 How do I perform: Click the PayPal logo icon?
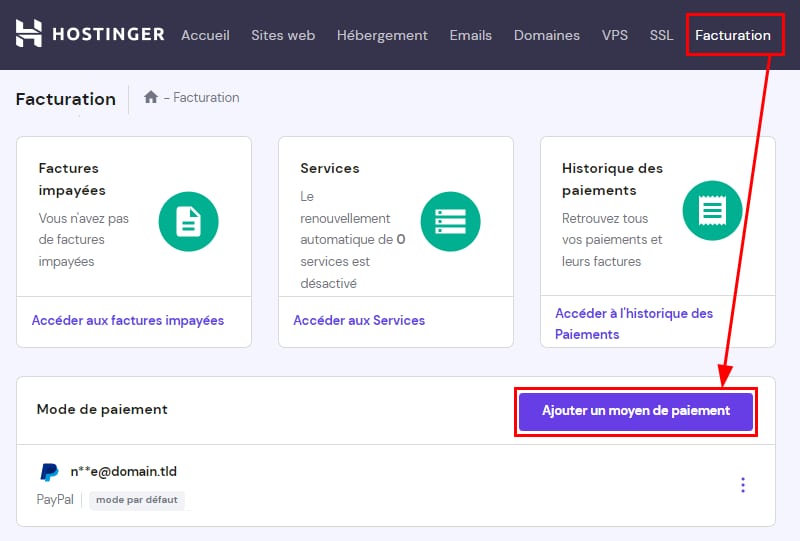pyautogui.click(x=49, y=472)
